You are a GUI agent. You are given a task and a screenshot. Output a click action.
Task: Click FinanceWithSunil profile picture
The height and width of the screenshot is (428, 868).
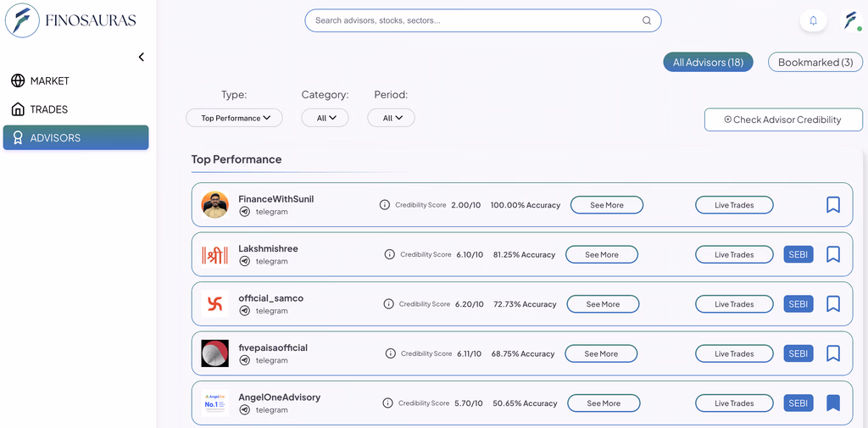[214, 205]
